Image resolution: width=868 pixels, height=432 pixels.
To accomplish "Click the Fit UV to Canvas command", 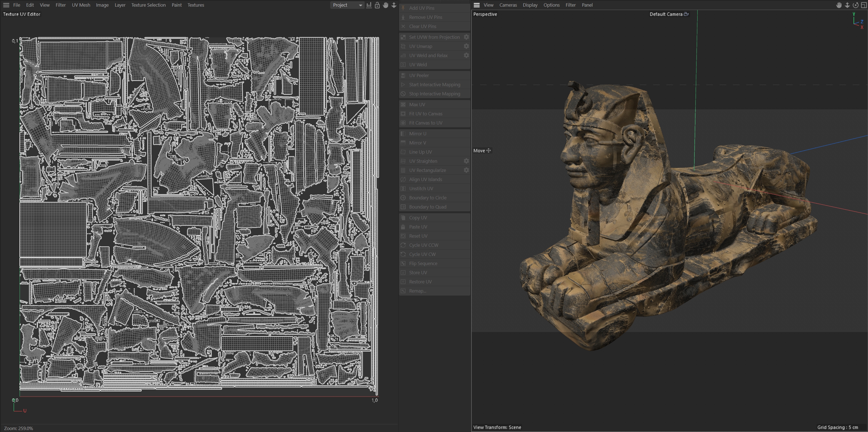I will (x=426, y=114).
